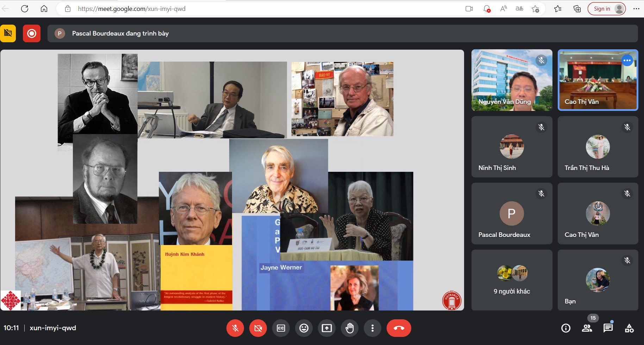
Task: Open the in-call chat panel
Action: pos(608,328)
